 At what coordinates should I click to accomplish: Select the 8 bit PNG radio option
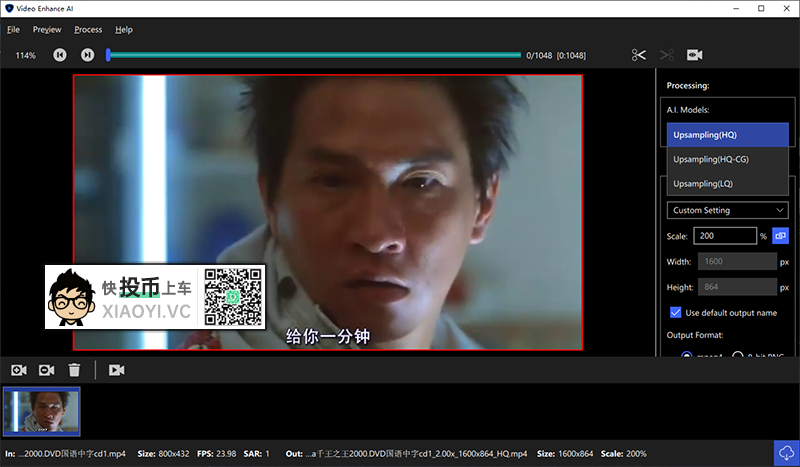[737, 355]
